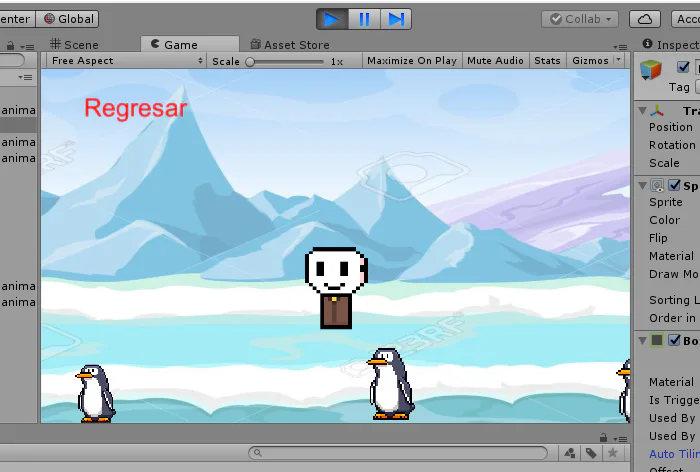Click the favorites star icon in the Project search

tap(612, 453)
